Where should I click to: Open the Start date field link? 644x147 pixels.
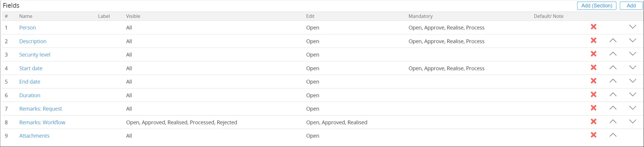(31, 68)
